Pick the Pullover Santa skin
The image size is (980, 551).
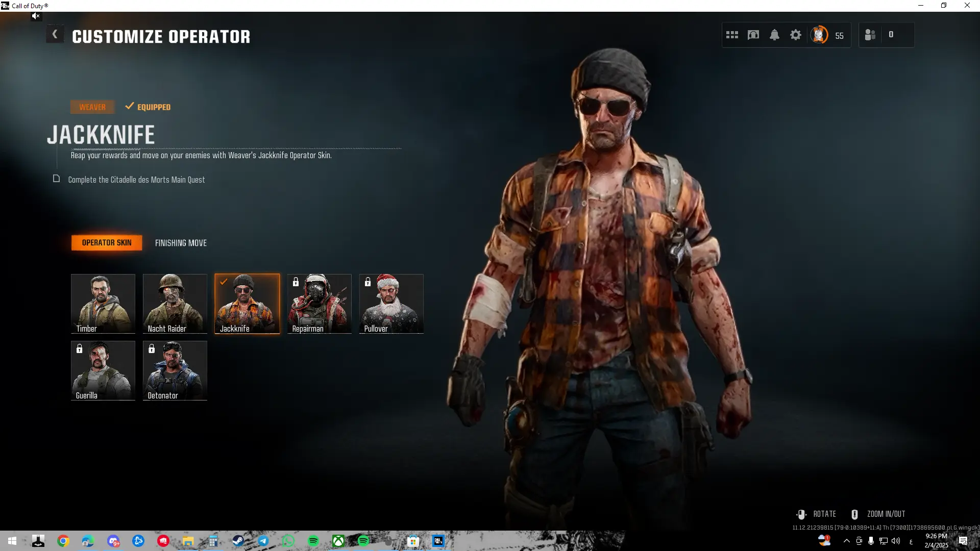(391, 304)
